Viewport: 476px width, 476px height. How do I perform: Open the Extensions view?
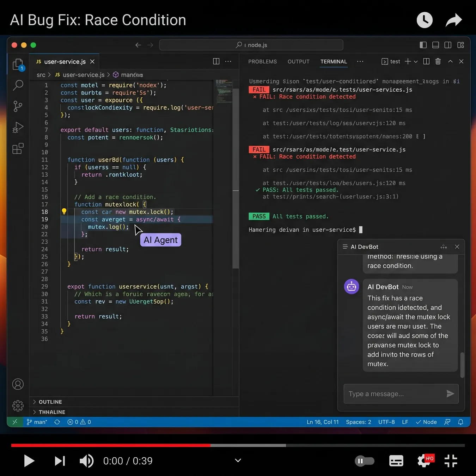pos(18,148)
